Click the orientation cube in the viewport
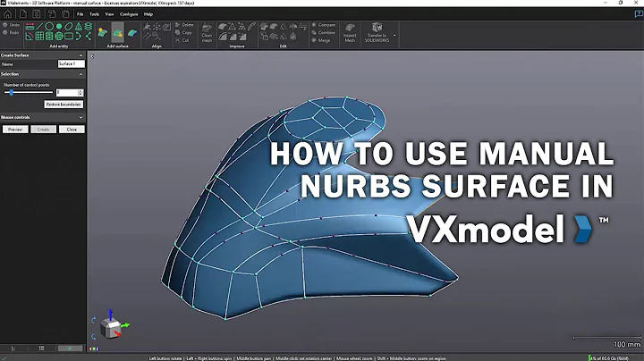The height and width of the screenshot is (361, 644). click(x=111, y=329)
